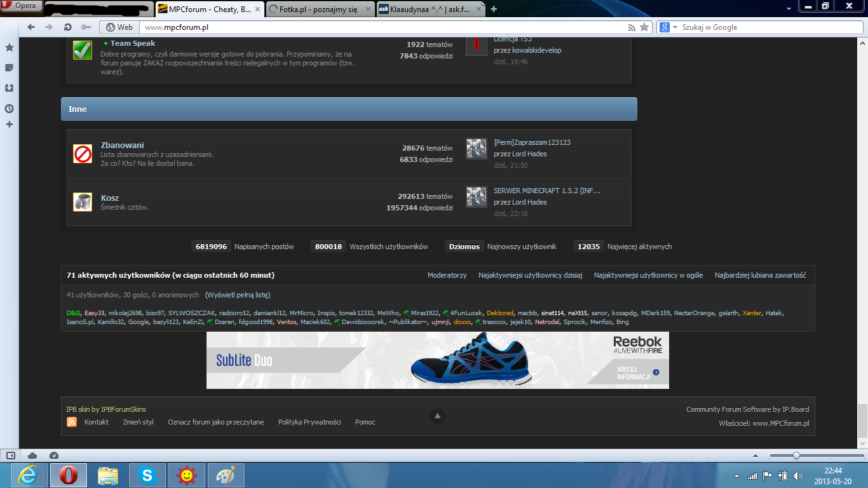Image resolution: width=868 pixels, height=488 pixels.
Task: Click the volume speaker tray icon
Action: (798, 475)
